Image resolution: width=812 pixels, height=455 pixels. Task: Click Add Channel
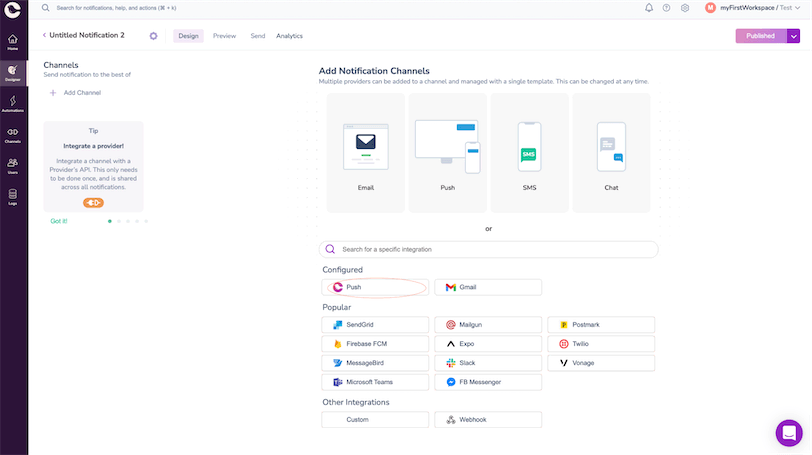pyautogui.click(x=82, y=93)
